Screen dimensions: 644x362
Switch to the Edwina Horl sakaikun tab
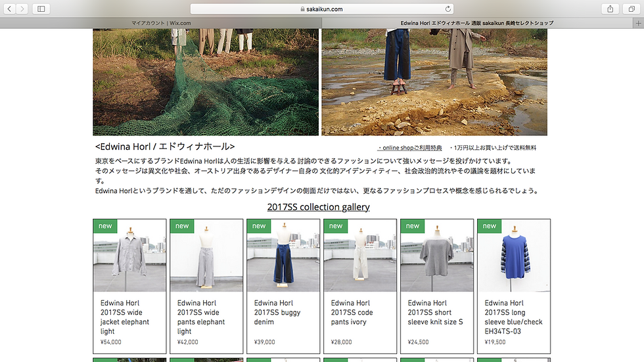click(x=477, y=23)
